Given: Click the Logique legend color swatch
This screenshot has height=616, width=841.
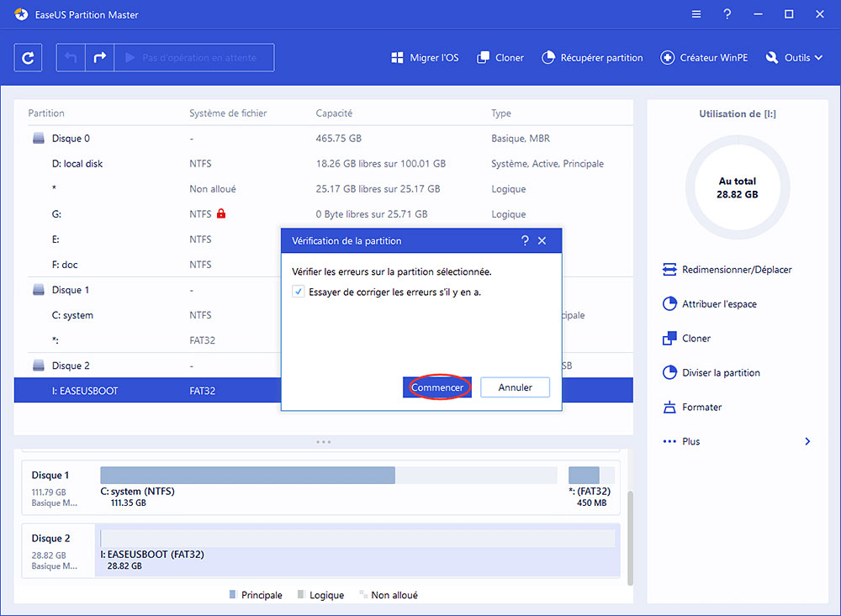Looking at the screenshot, I should pyautogui.click(x=301, y=594).
